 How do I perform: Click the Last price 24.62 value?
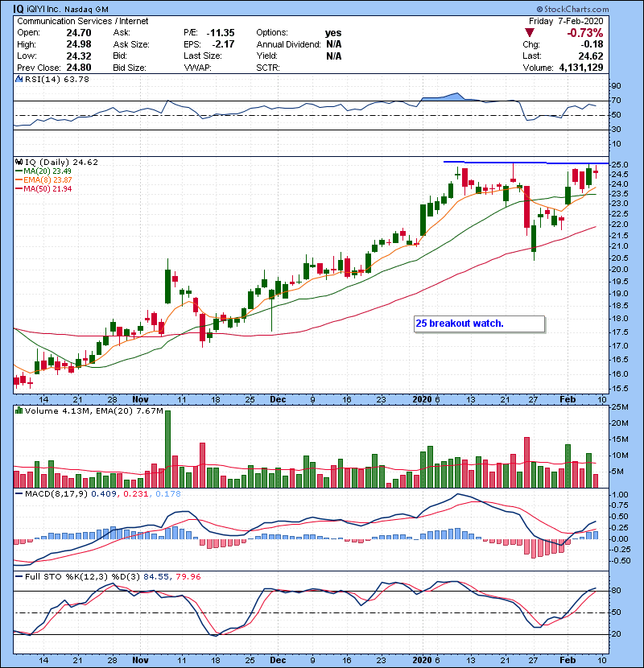(591, 56)
